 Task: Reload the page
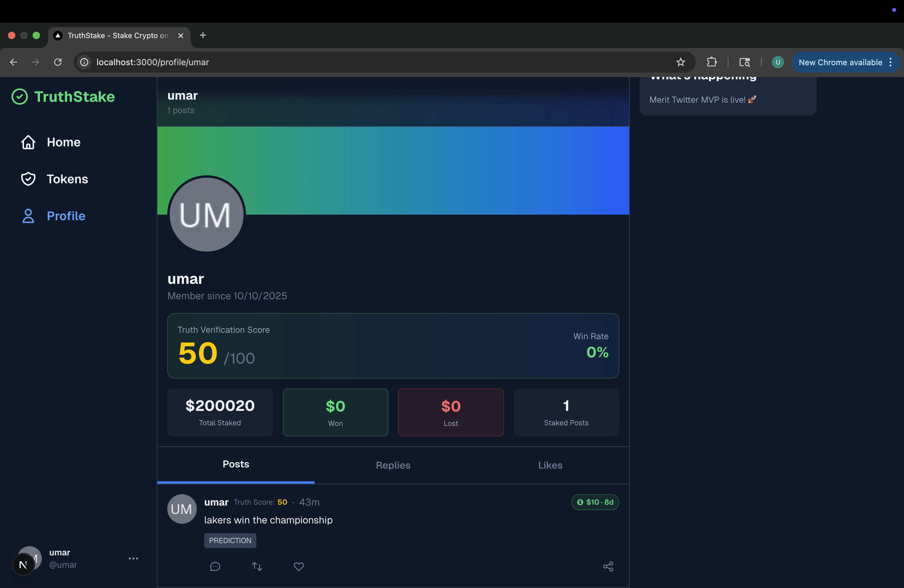coord(58,62)
